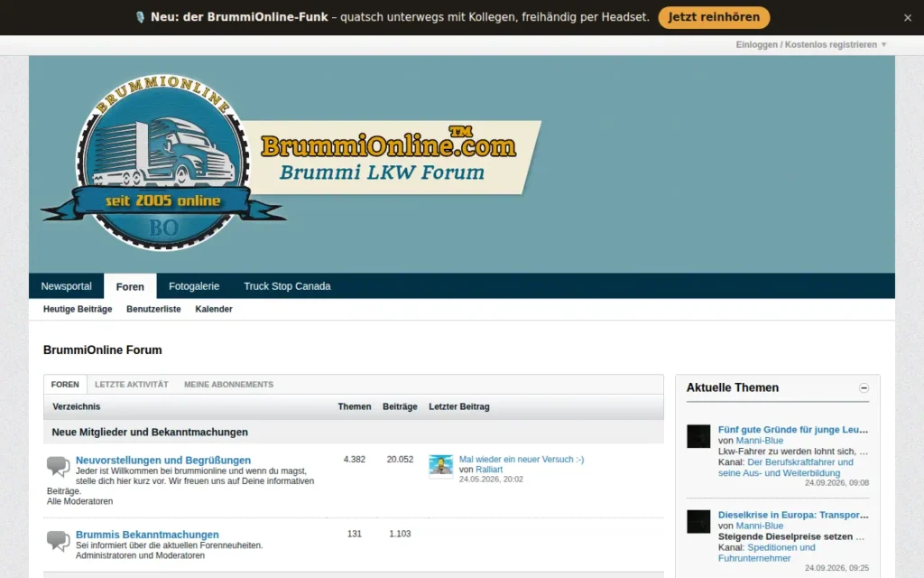Click the microphone icon in the announcement banner
924x578 pixels.
pos(140,17)
